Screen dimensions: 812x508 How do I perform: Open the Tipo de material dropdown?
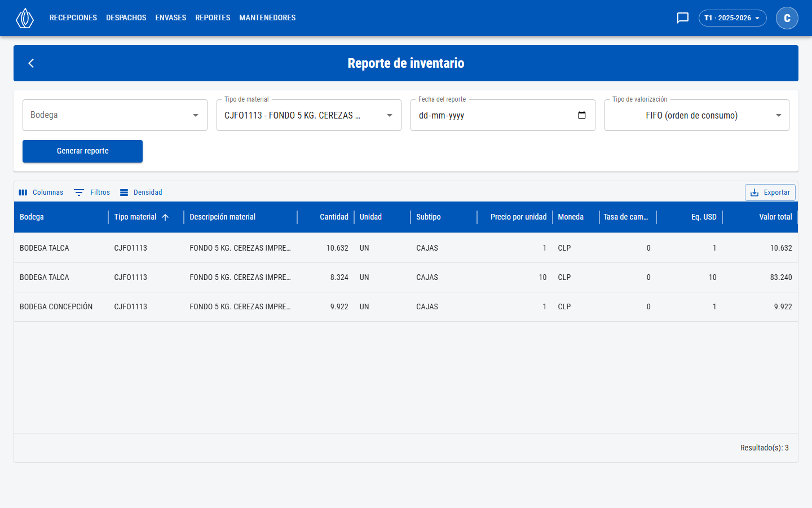[x=309, y=115]
